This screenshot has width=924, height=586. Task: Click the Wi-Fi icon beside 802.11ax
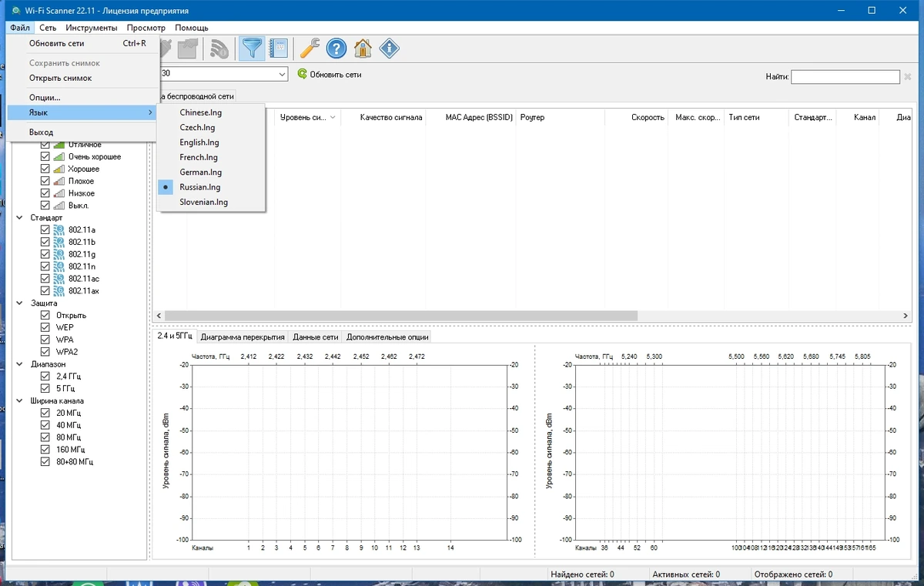point(59,291)
